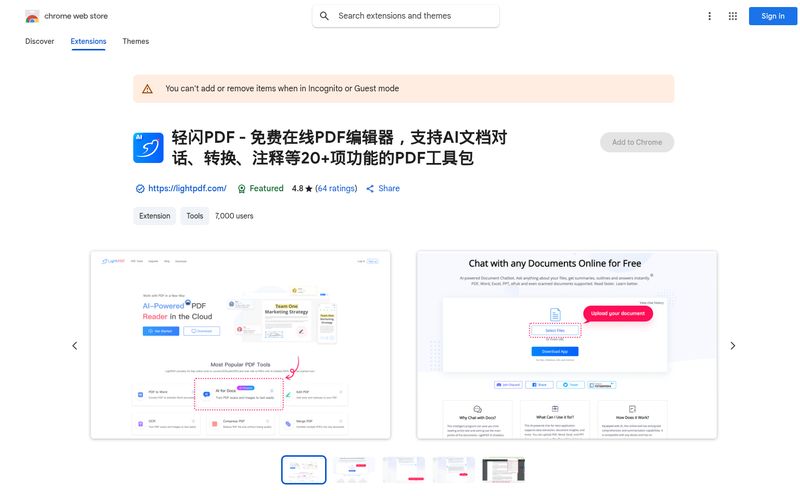800x496 pixels.
Task: Open the Google apps grid
Action: [733, 16]
